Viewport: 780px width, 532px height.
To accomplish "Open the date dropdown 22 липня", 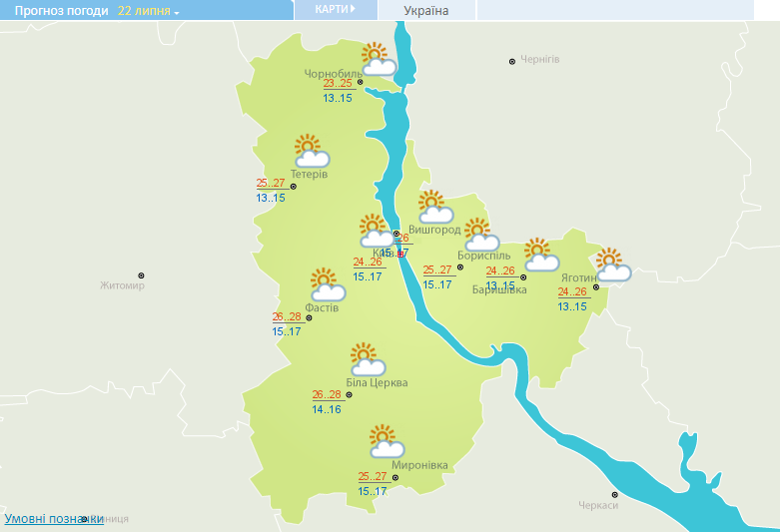I will tap(148, 11).
